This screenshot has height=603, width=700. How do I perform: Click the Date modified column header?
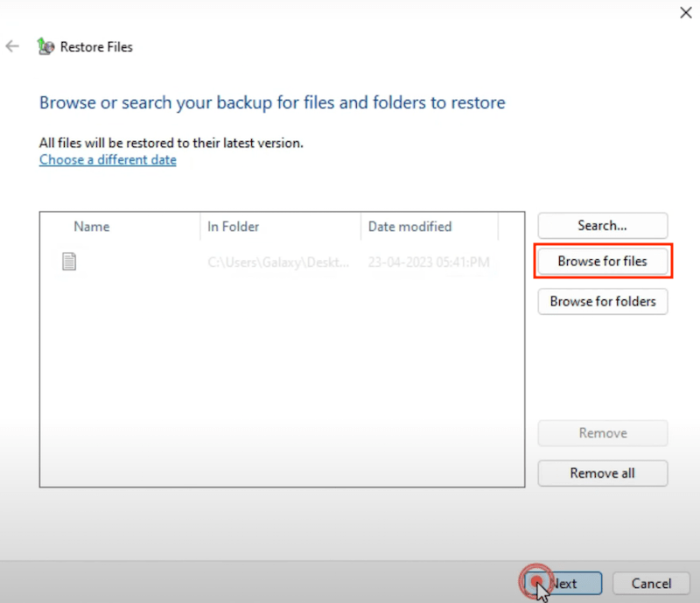click(x=409, y=226)
